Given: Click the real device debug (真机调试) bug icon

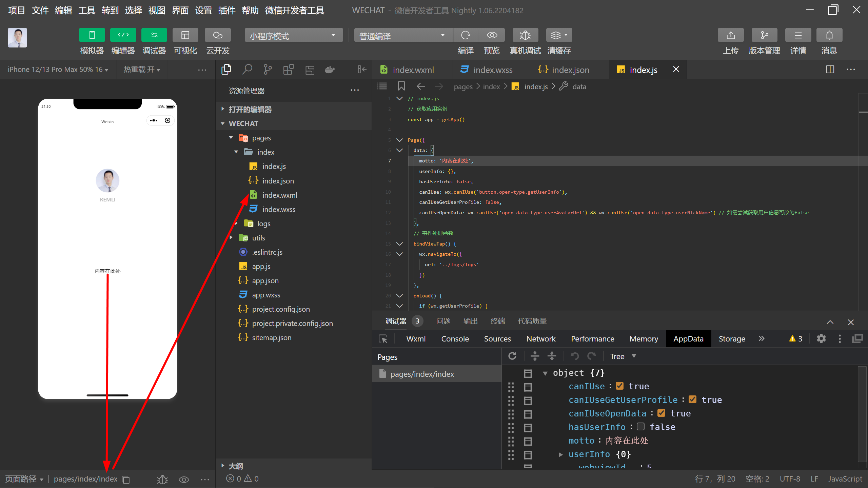Looking at the screenshot, I should coord(525,35).
